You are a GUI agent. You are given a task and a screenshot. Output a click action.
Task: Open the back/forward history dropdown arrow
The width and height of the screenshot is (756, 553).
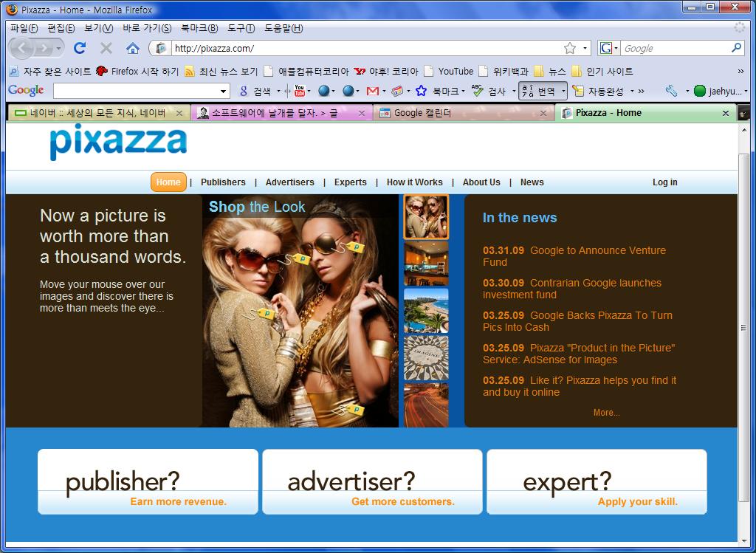coord(58,48)
